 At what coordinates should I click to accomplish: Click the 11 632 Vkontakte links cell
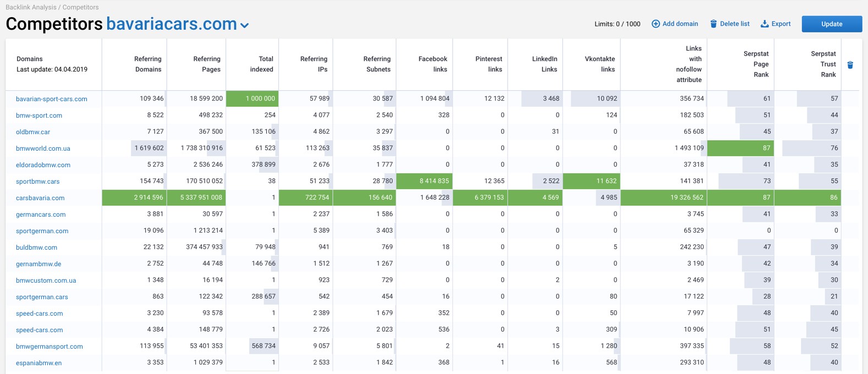coord(591,181)
